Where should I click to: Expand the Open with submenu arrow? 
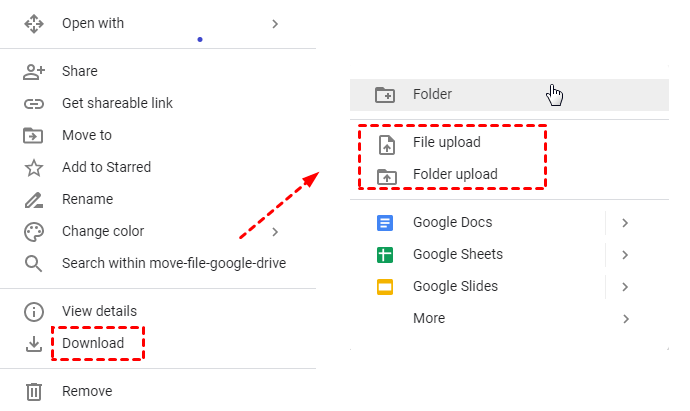coord(275,23)
